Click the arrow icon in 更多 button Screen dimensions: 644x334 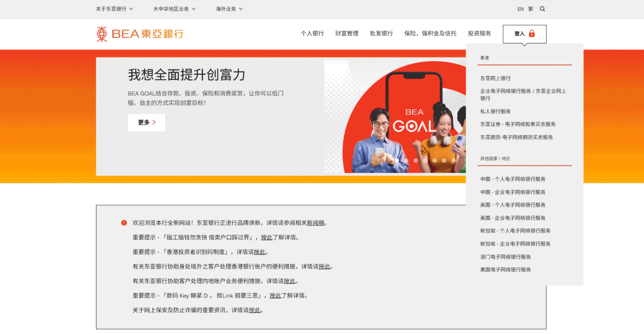(x=154, y=122)
